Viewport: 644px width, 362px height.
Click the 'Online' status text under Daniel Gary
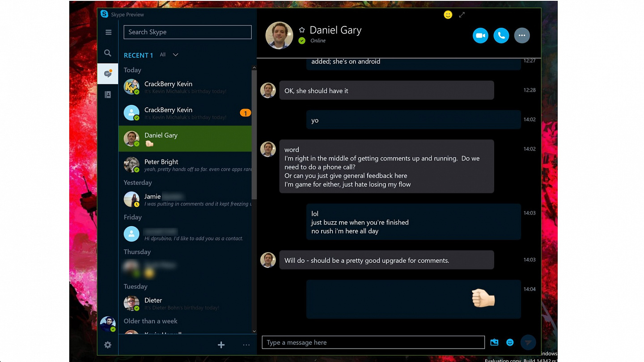pos(318,41)
